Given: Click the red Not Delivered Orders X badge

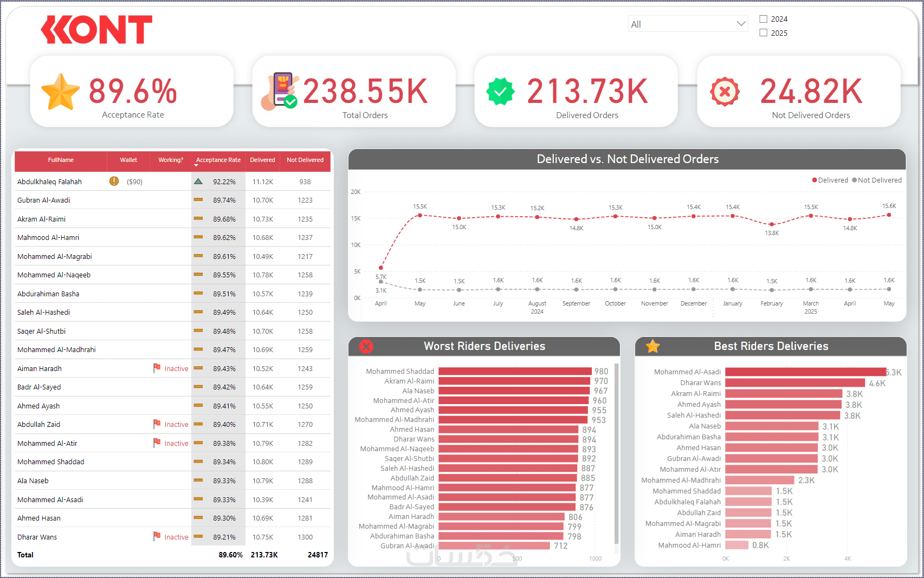Looking at the screenshot, I should coord(725,92).
